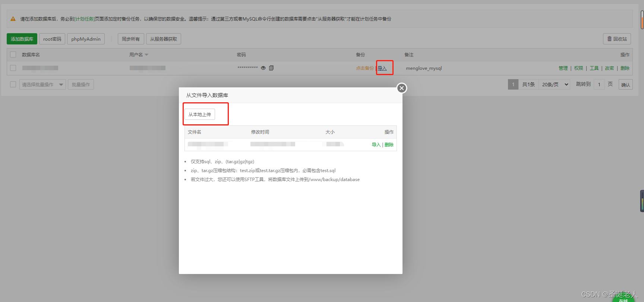Click 从本地上传 button
Screen dimensions: 644x302
point(200,114)
